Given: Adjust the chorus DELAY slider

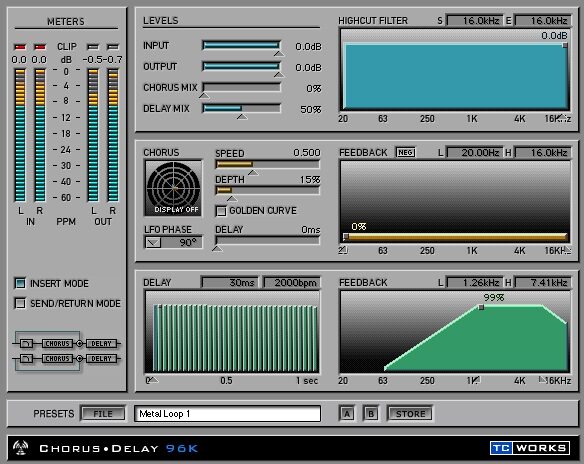Looking at the screenshot, I should [x=267, y=240].
